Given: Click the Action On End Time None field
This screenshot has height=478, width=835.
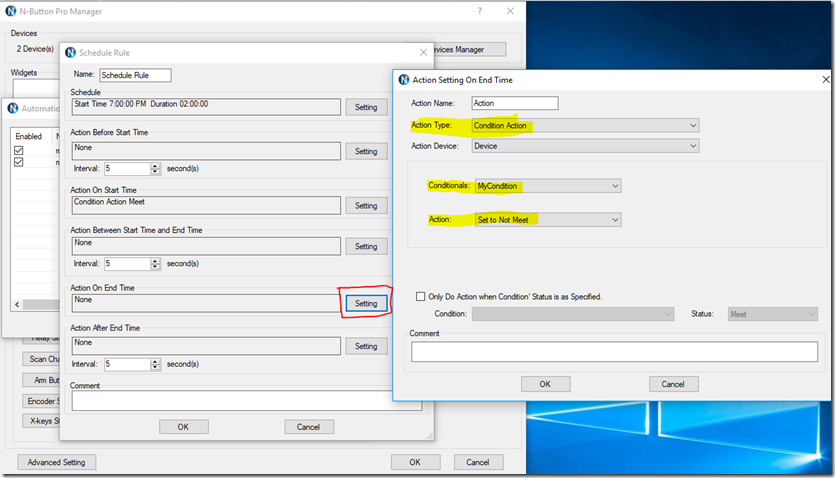Looking at the screenshot, I should (x=206, y=303).
